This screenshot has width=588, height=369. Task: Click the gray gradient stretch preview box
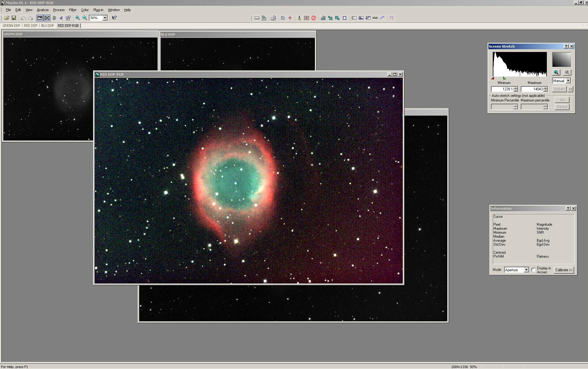click(x=562, y=60)
